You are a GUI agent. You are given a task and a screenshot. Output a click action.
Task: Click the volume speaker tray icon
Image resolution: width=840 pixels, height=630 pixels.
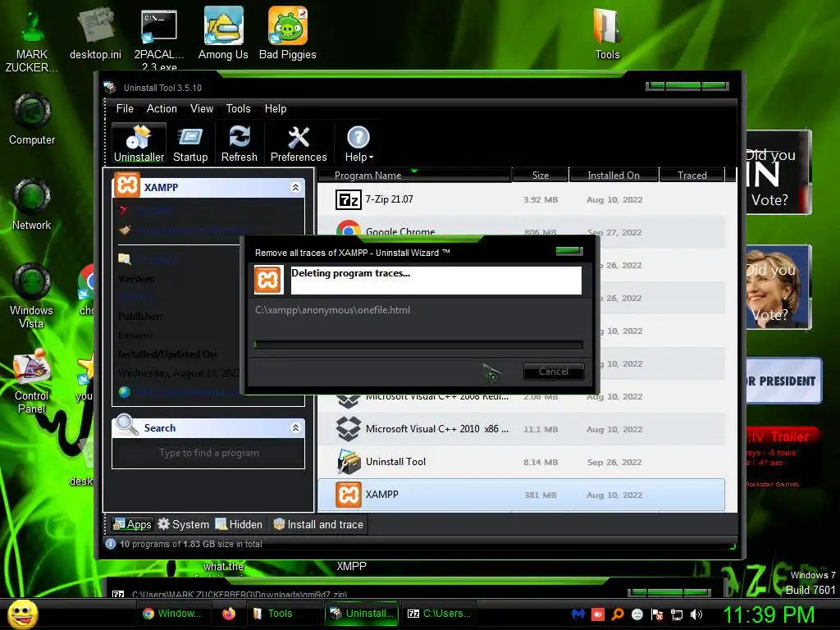696,614
